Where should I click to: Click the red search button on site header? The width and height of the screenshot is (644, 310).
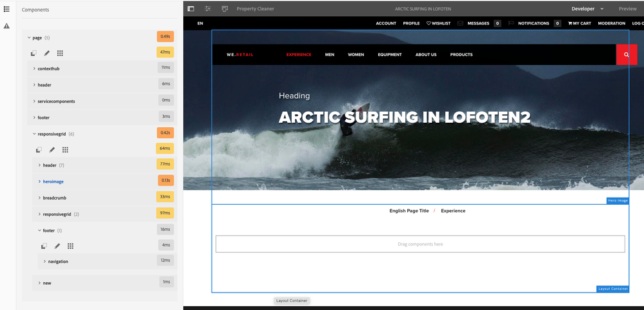(x=626, y=55)
